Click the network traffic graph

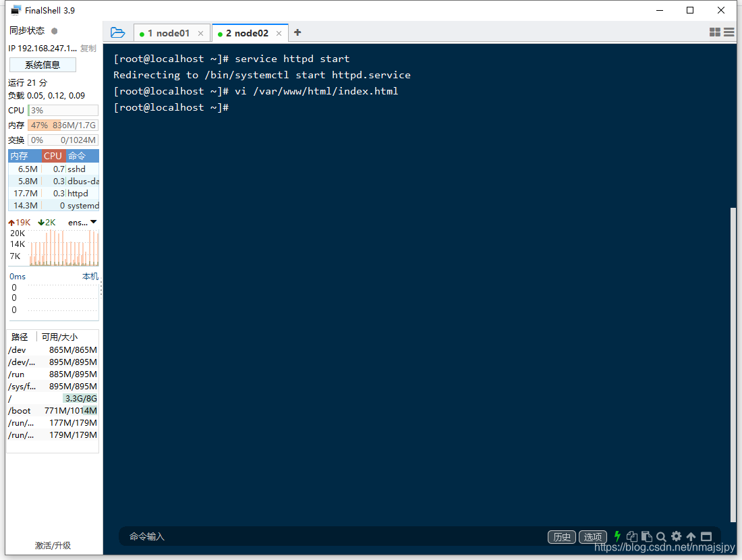(64, 248)
